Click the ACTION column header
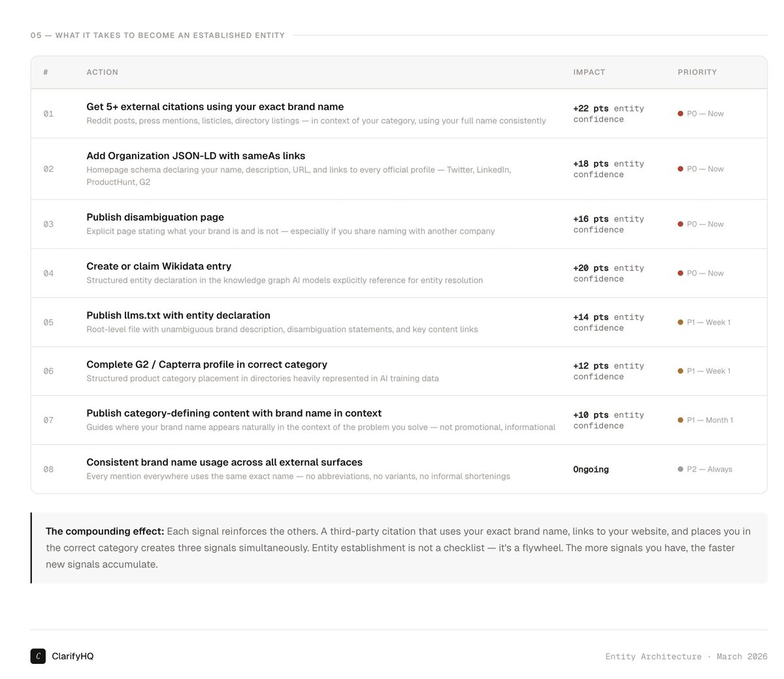Screen dimensions: 784x679 [x=103, y=72]
